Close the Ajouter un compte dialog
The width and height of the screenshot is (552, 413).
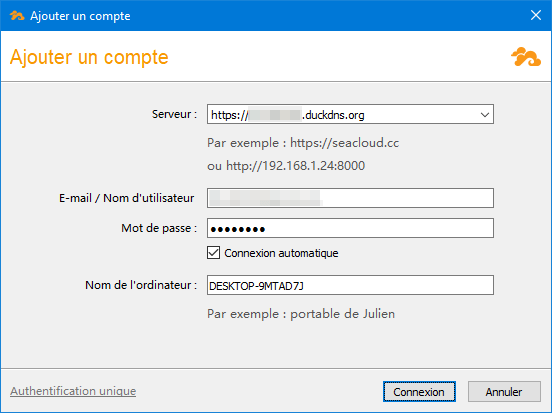tap(536, 15)
